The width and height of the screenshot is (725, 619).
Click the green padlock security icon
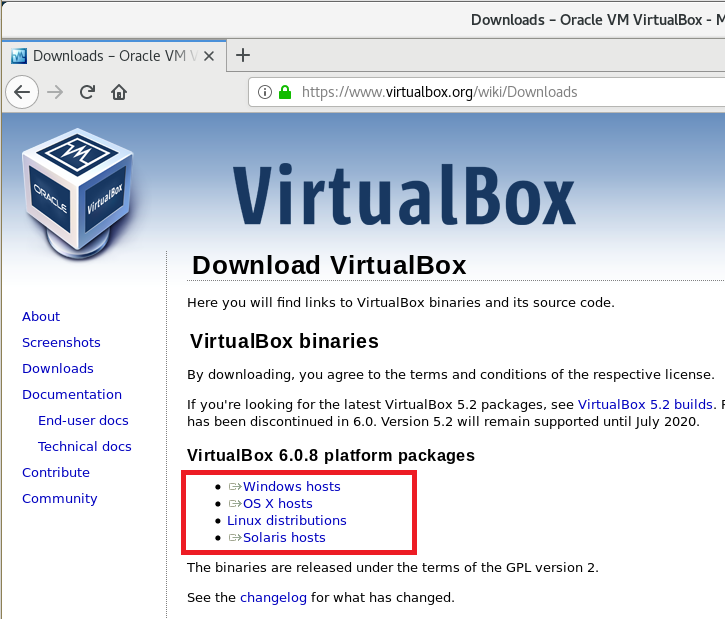(285, 92)
